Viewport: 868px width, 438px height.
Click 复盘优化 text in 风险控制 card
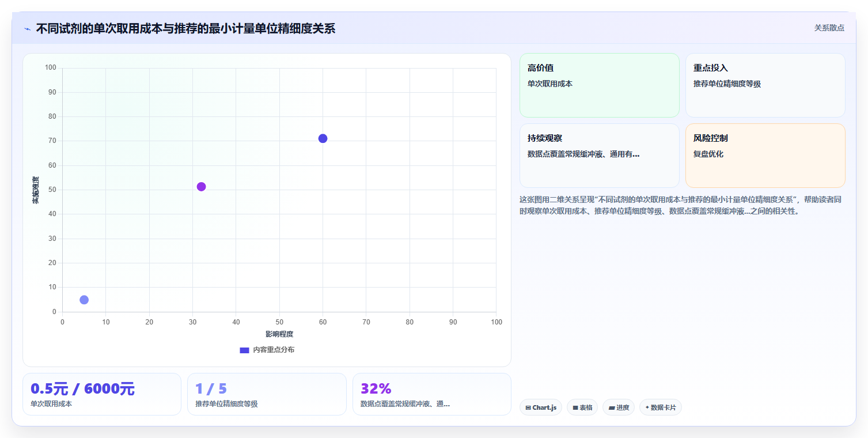tap(708, 154)
